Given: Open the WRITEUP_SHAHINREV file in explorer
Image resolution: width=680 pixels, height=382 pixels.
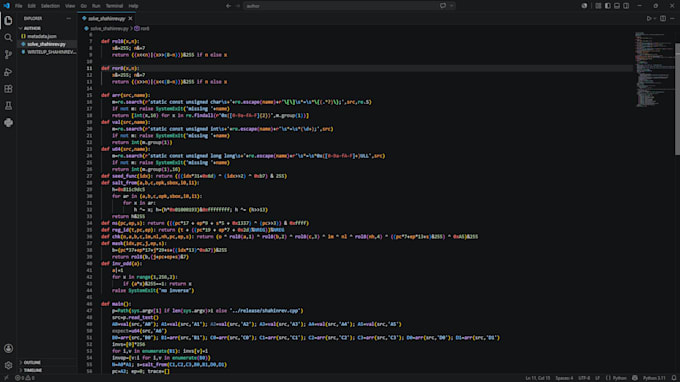Looking at the screenshot, I should point(47,52).
